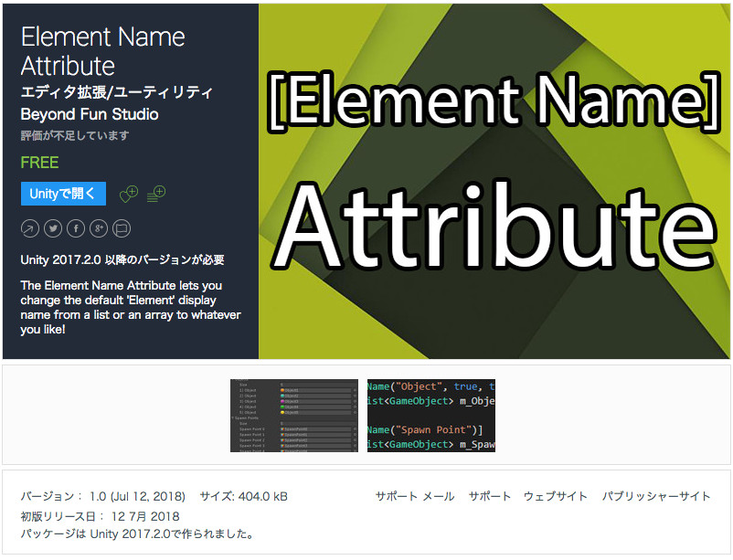Image resolution: width=733 pixels, height=560 pixels.
Task: Click the '評価が不足しています' rating text
Action: coord(75,135)
